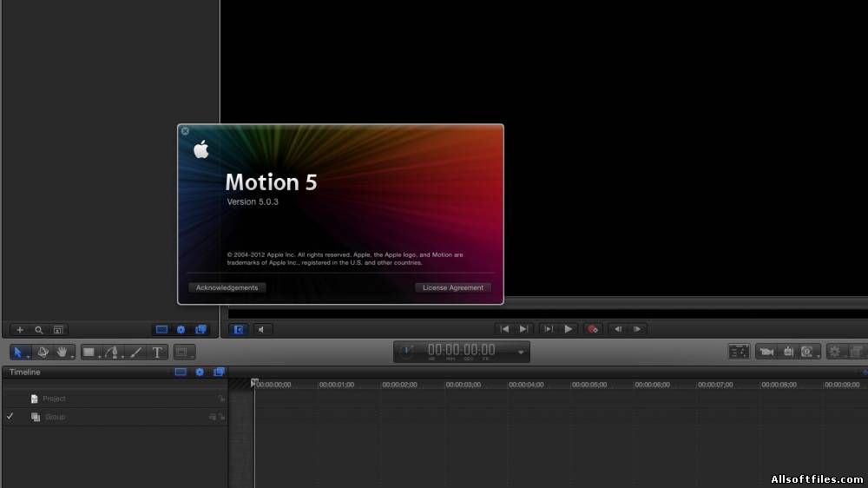Click the search magnifier icon
This screenshot has width=868, height=488.
click(x=38, y=330)
